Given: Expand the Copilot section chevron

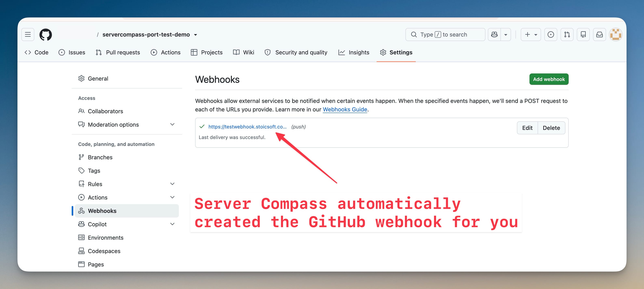Looking at the screenshot, I should [x=172, y=224].
